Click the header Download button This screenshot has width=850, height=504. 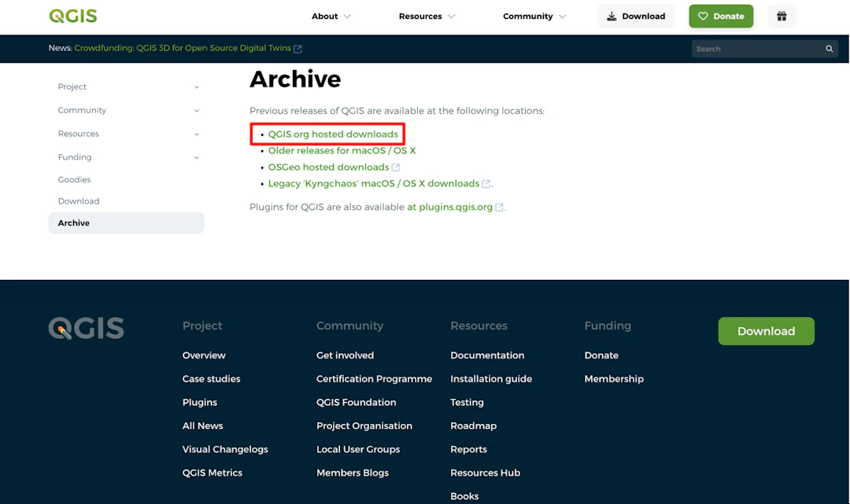point(636,17)
